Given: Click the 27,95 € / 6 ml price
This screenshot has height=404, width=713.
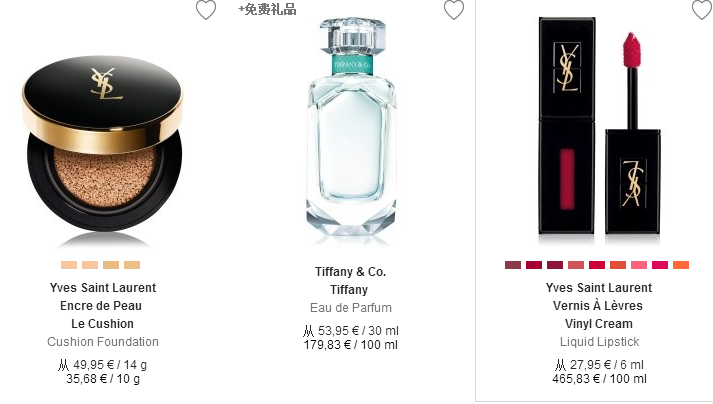Looking at the screenshot, I should pyautogui.click(x=599, y=365).
